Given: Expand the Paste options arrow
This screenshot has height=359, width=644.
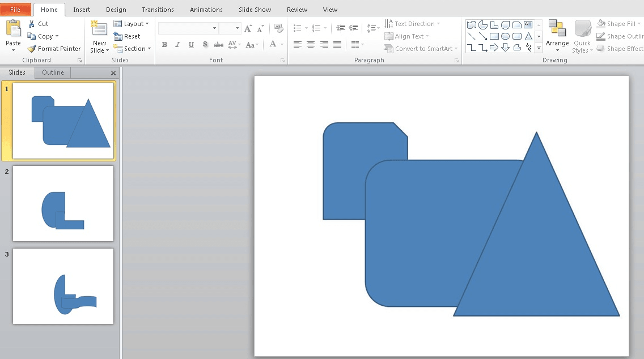Looking at the screenshot, I should coord(13,50).
